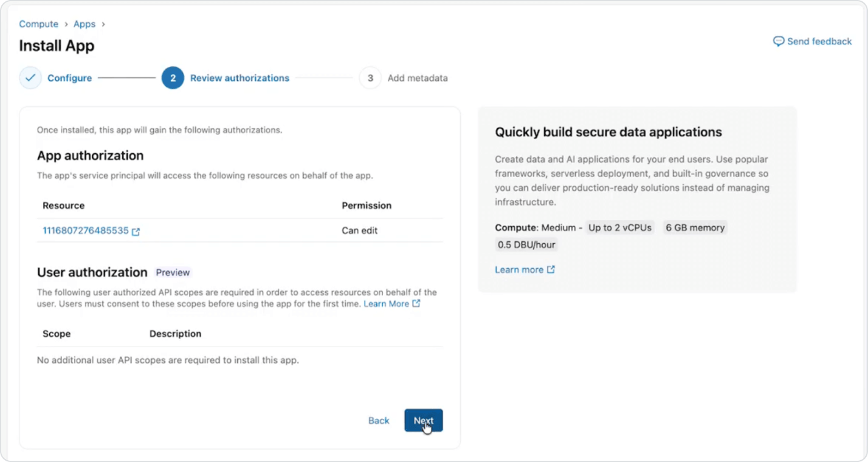
Task: Click the Back button
Action: [379, 420]
